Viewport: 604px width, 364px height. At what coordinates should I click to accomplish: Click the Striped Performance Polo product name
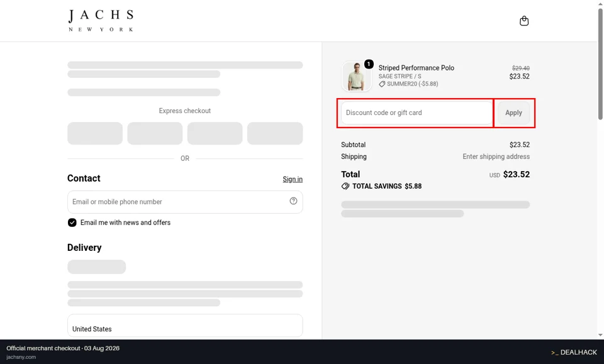[x=416, y=68]
